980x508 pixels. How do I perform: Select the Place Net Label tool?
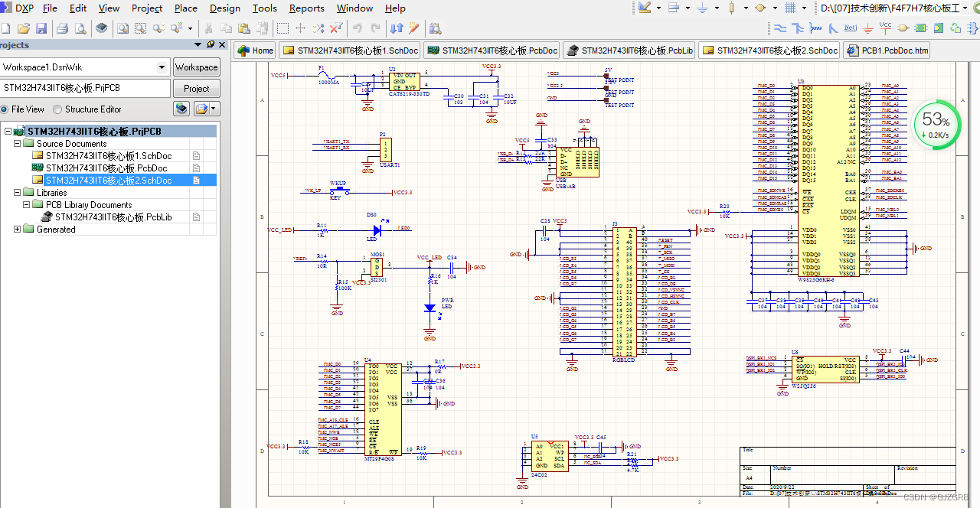(x=850, y=30)
